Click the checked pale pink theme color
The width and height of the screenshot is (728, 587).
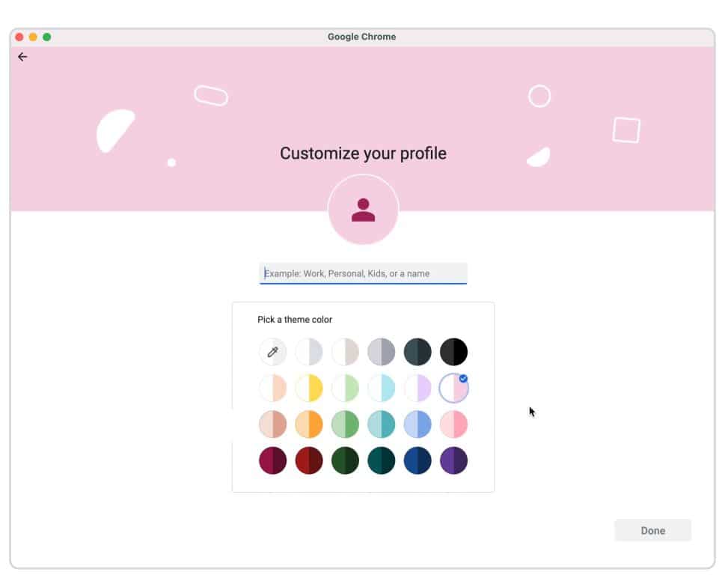[x=453, y=388]
